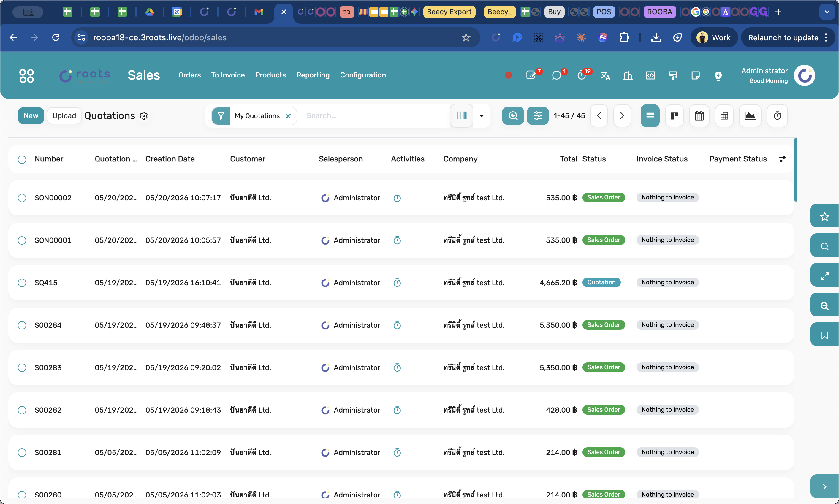Image resolution: width=839 pixels, height=504 pixels.
Task: Open the browser extensions puzzle icon
Action: pos(624,37)
